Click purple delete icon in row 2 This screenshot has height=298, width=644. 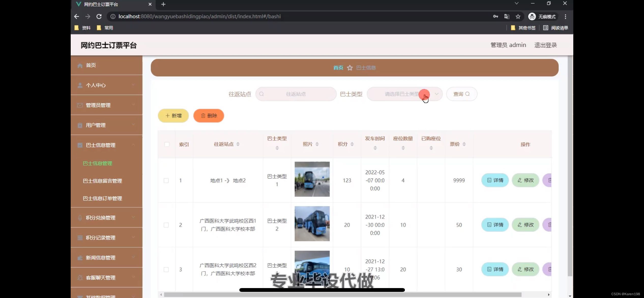tap(547, 225)
